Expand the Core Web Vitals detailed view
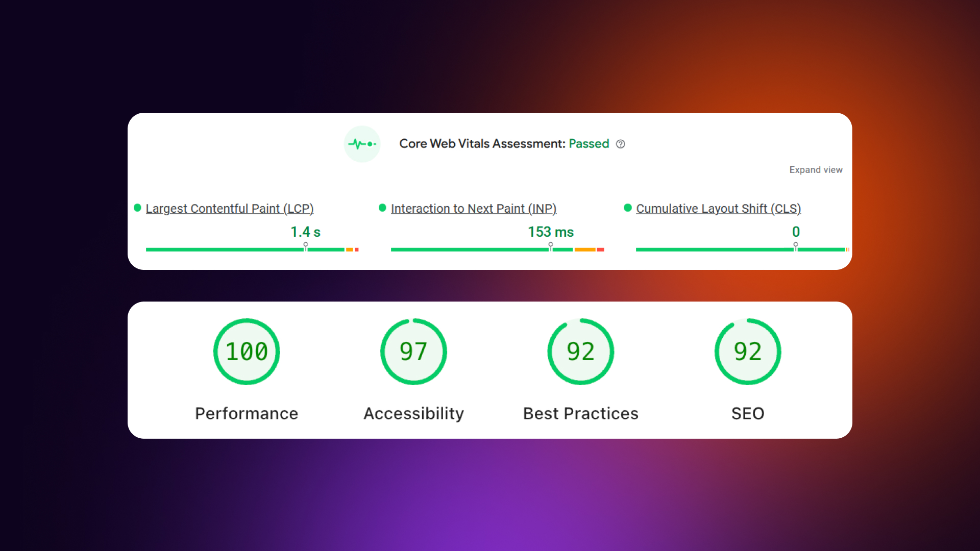This screenshot has height=551, width=980. pyautogui.click(x=816, y=169)
